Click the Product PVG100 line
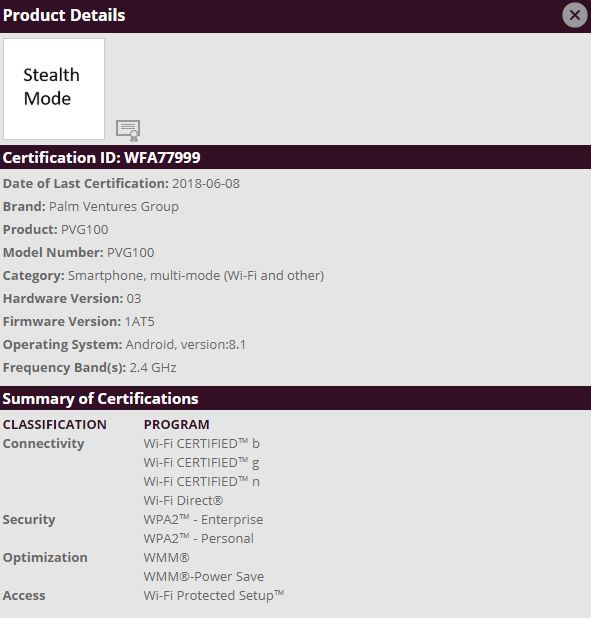The width and height of the screenshot is (591, 618). coord(56,229)
